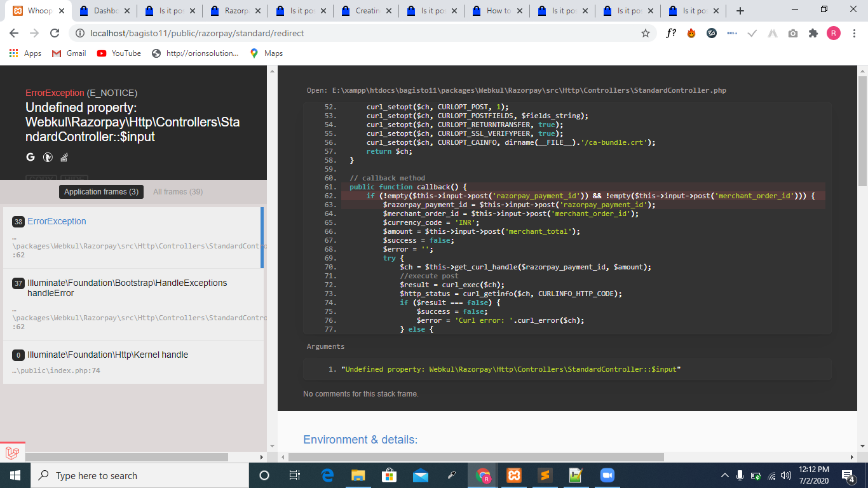Open File Explorer from the taskbar

tap(358, 475)
